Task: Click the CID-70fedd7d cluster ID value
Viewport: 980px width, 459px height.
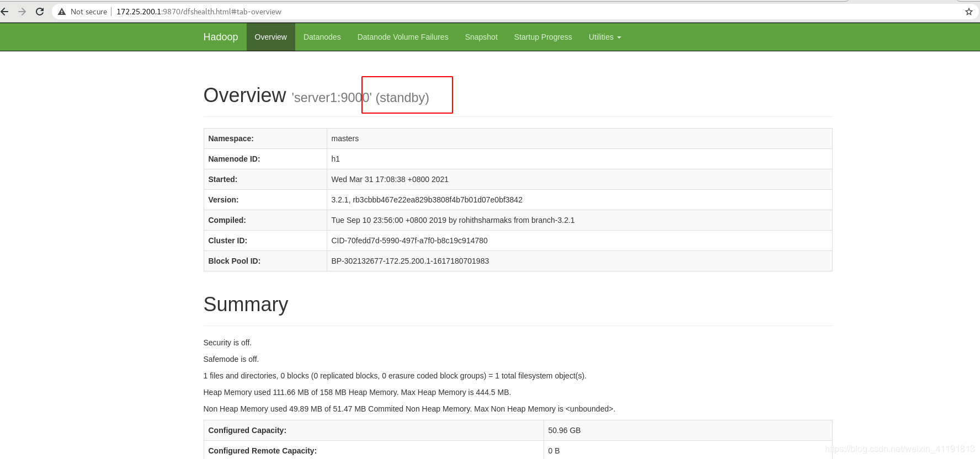Action: (409, 241)
